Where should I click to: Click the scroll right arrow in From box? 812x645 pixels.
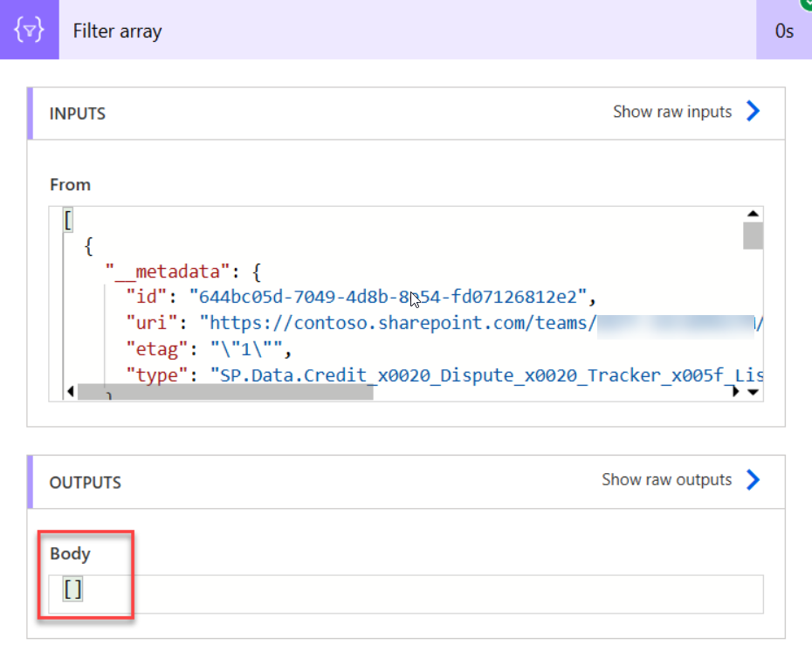click(x=735, y=391)
